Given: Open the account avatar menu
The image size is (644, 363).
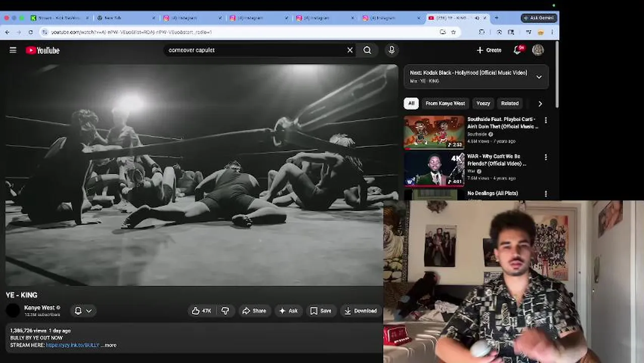Looking at the screenshot, I should [538, 50].
